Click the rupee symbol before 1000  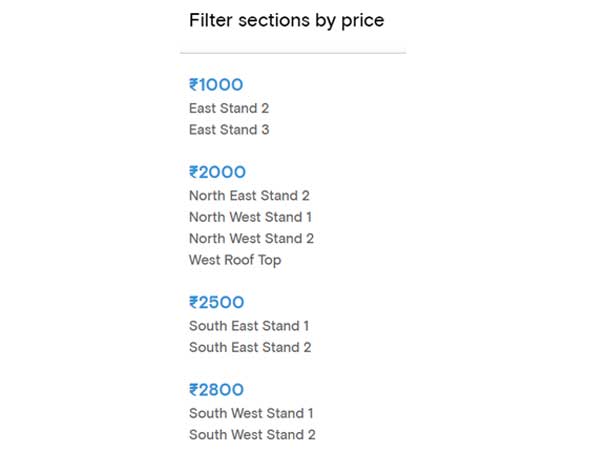click(194, 85)
